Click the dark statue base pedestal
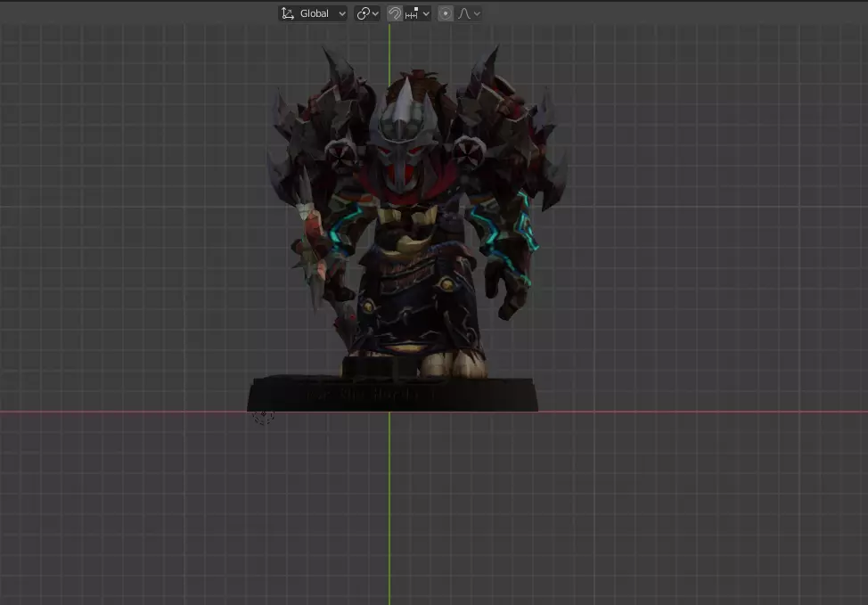 click(392, 394)
